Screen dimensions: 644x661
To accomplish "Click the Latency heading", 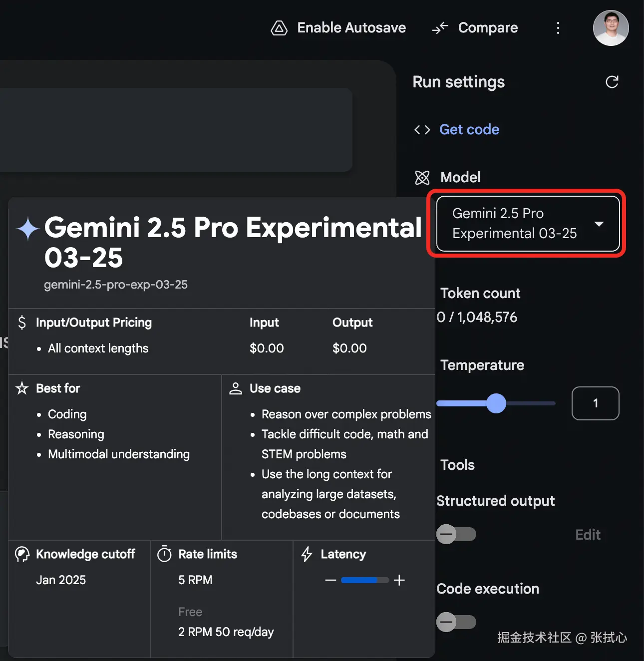I will [x=343, y=554].
